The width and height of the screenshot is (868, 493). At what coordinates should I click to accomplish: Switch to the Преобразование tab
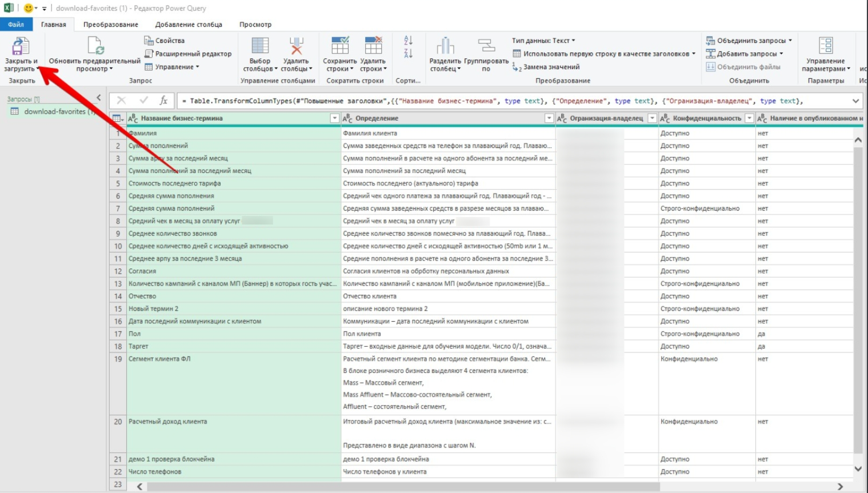coord(111,25)
